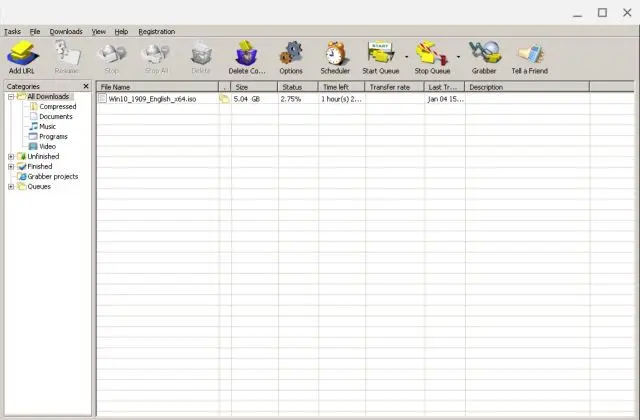Open the Downloads menu
Screen dimensions: 640x420
[x=66, y=32]
